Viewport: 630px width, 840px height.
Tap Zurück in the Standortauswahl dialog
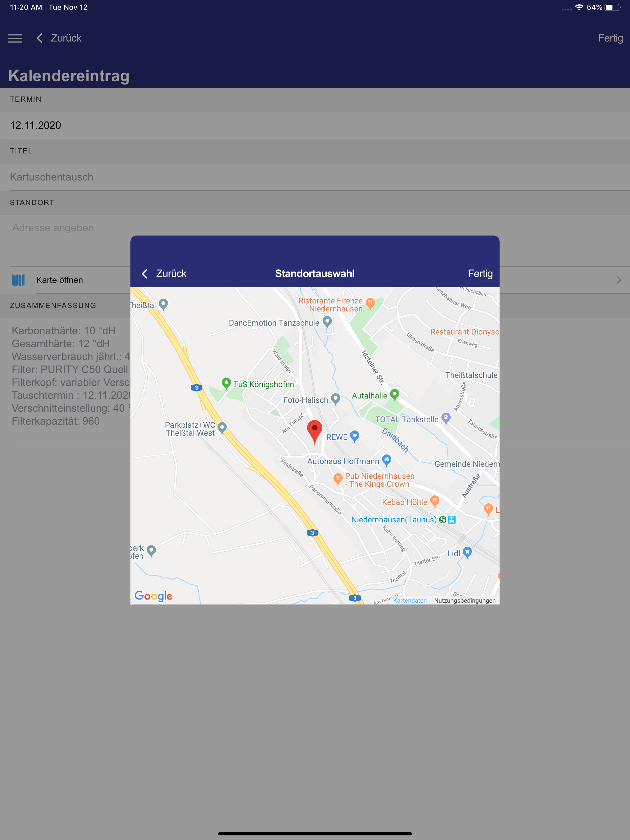164,273
